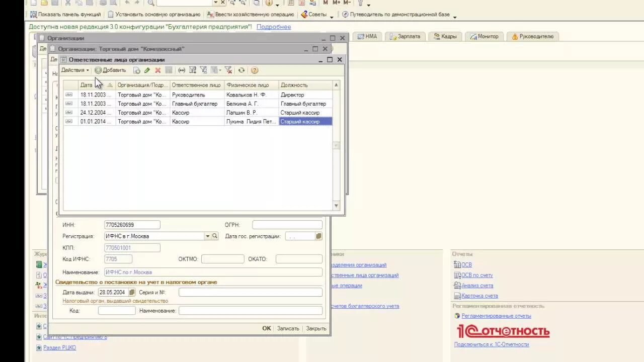Switch to the Зарплата tab
Image resolution: width=644 pixels, height=362 pixels.
click(405, 36)
